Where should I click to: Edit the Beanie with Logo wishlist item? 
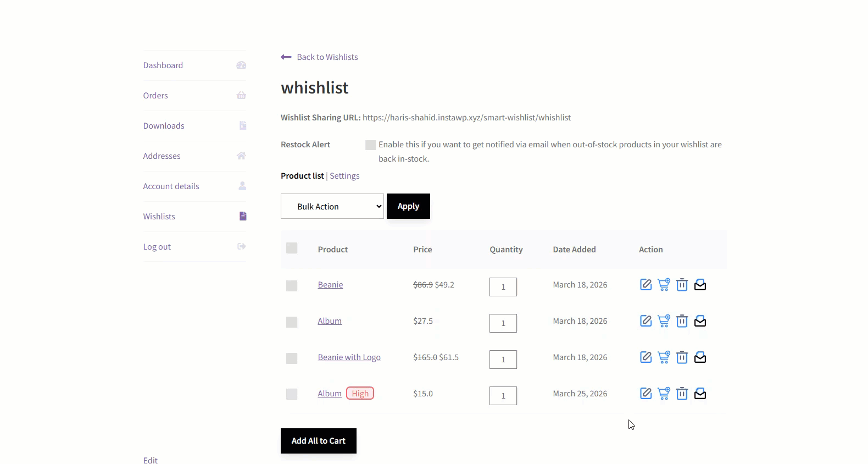[646, 357]
